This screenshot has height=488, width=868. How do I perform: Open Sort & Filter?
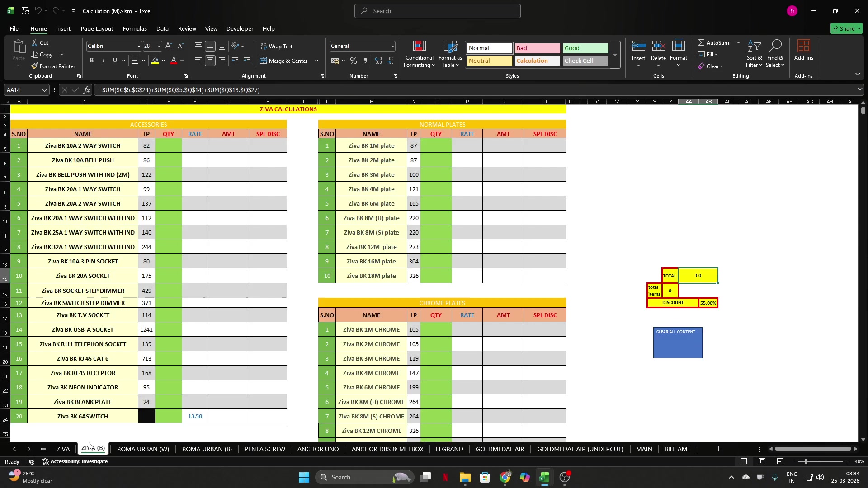[754, 54]
